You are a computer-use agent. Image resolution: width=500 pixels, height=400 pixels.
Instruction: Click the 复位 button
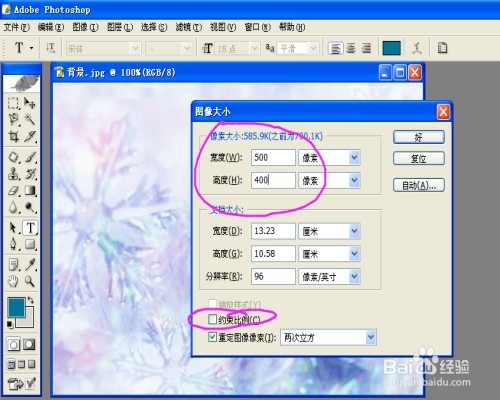pos(419,158)
